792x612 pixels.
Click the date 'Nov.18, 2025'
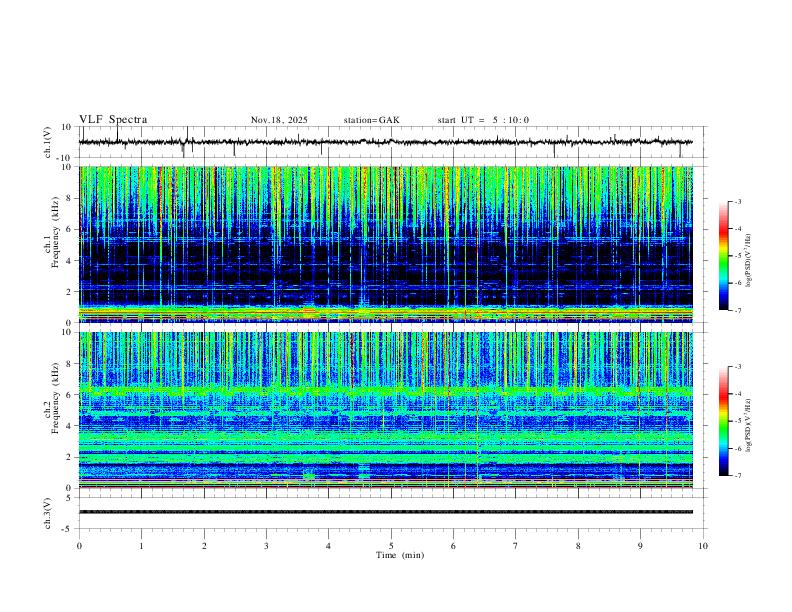279,120
